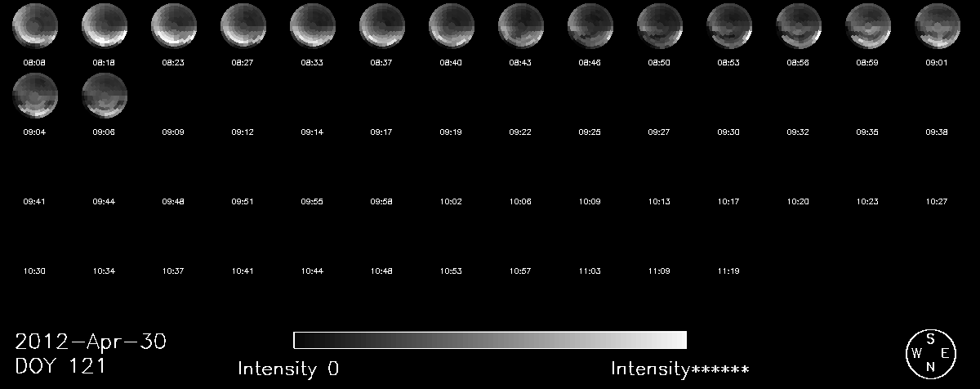Select the globe thumbnail labeled 08:18
This screenshot has width=980, height=389.
pyautogui.click(x=105, y=26)
